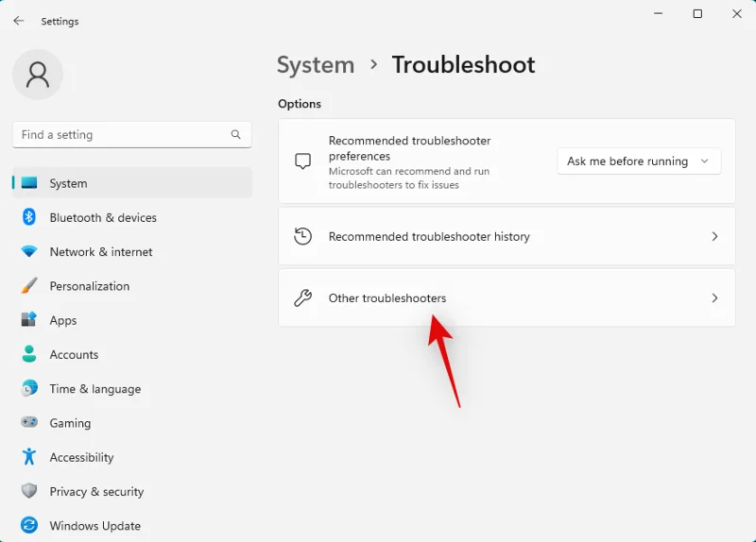Click the Windows Update sync icon

tap(29, 526)
